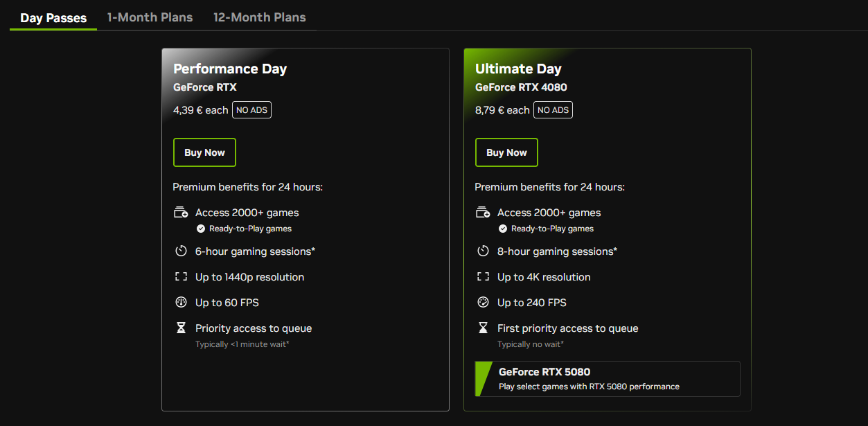Open the 12-Month Plans tab
868x426 pixels.
pyautogui.click(x=259, y=17)
